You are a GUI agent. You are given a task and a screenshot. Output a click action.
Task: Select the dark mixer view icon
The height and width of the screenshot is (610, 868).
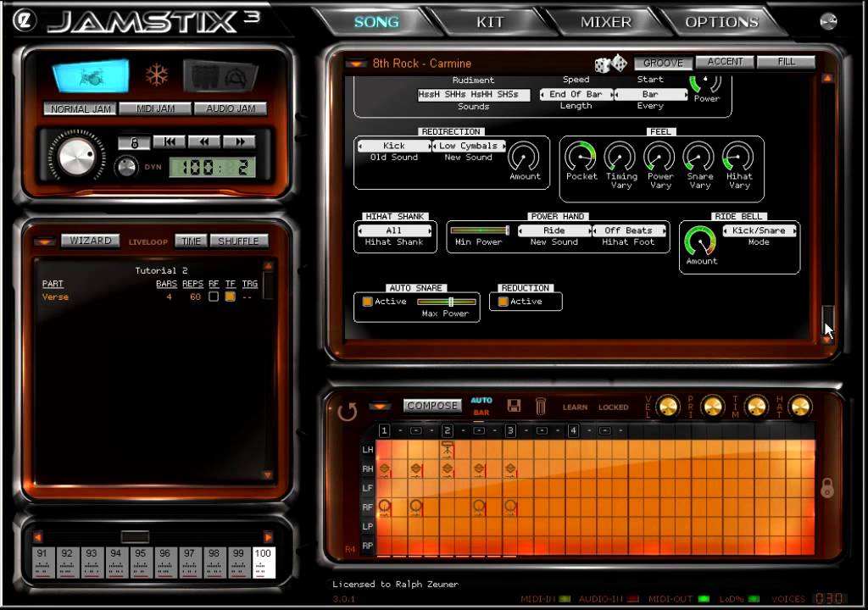pyautogui.click(x=221, y=76)
